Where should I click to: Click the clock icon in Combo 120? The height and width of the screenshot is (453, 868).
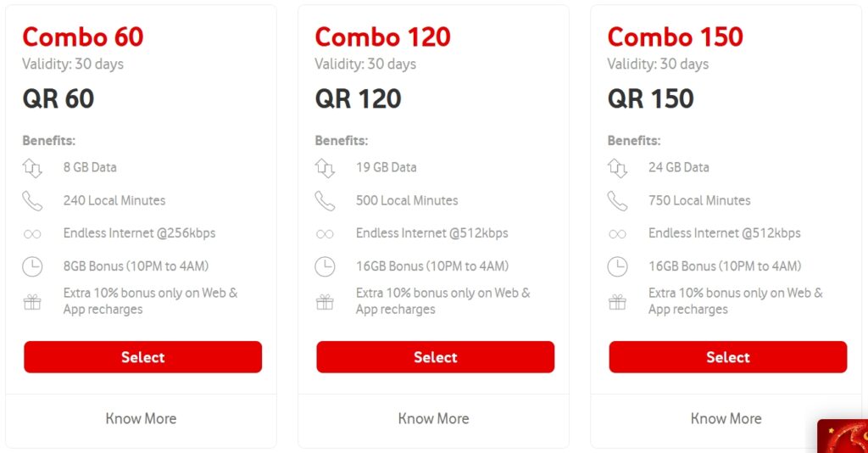(325, 267)
